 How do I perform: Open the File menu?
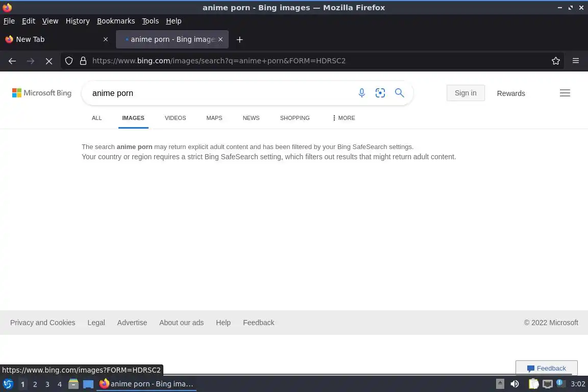coord(9,21)
